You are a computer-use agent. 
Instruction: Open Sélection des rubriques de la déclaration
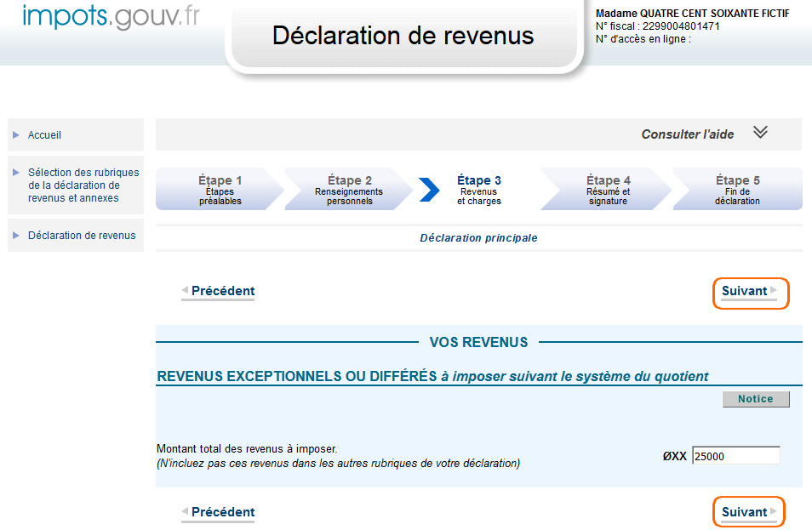[83, 185]
